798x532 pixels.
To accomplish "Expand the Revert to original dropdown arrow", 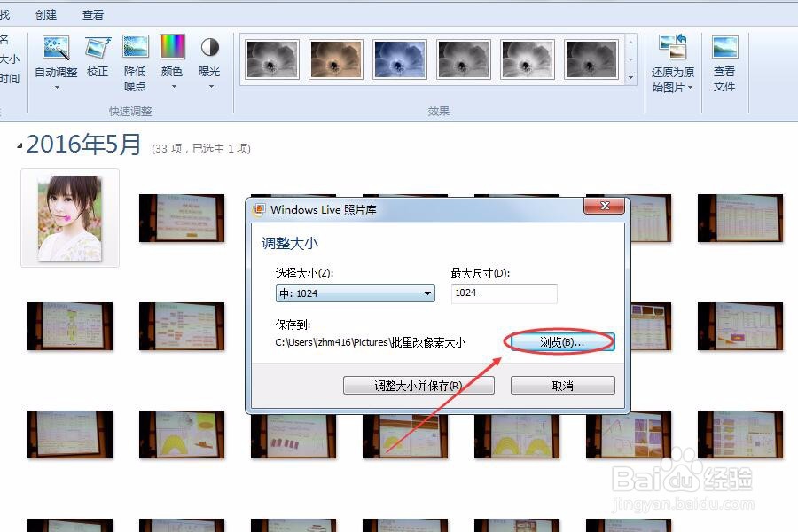I will point(690,88).
